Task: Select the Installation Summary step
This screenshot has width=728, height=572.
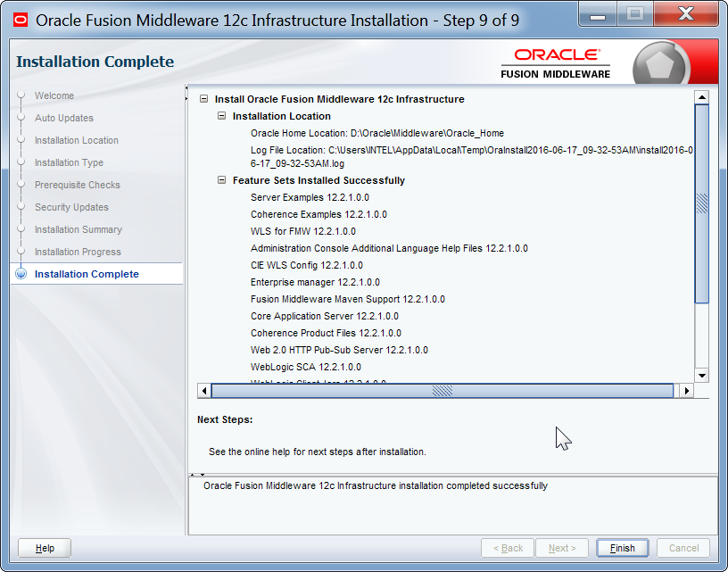Action: 79,229
